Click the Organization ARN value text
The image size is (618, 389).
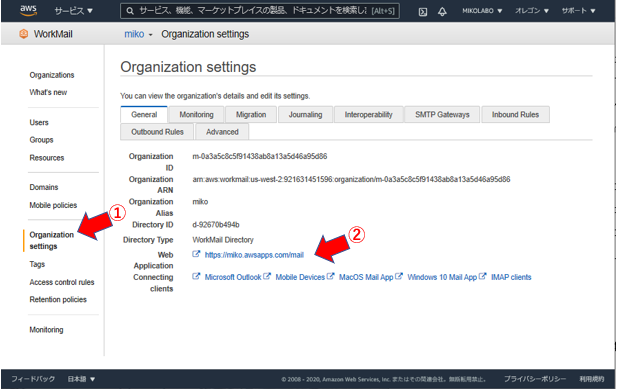pyautogui.click(x=351, y=179)
